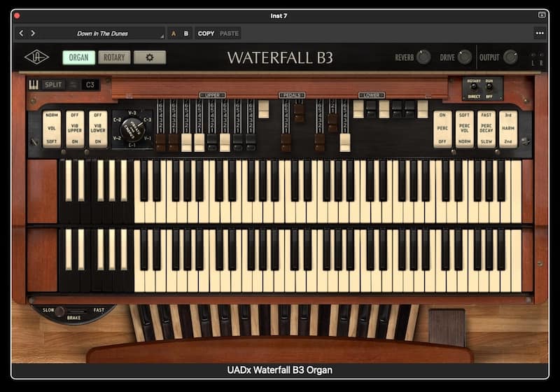Viewport: 560px width, 392px height.
Task: Click the C3 split point field
Action: pos(90,85)
